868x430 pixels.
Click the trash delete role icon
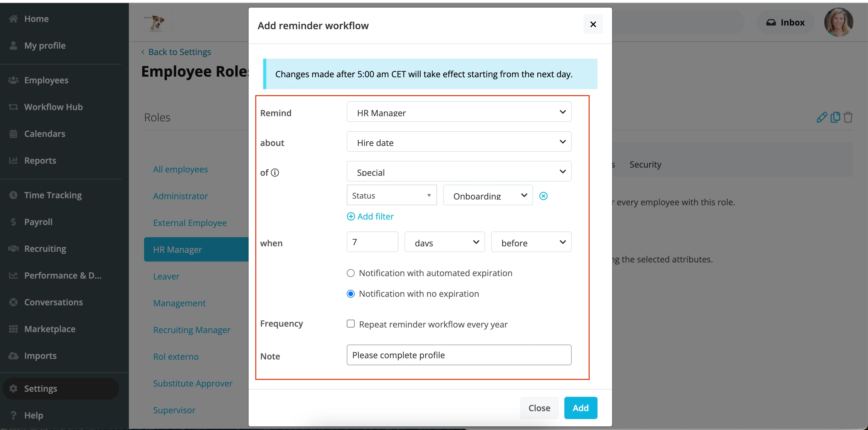pos(848,117)
